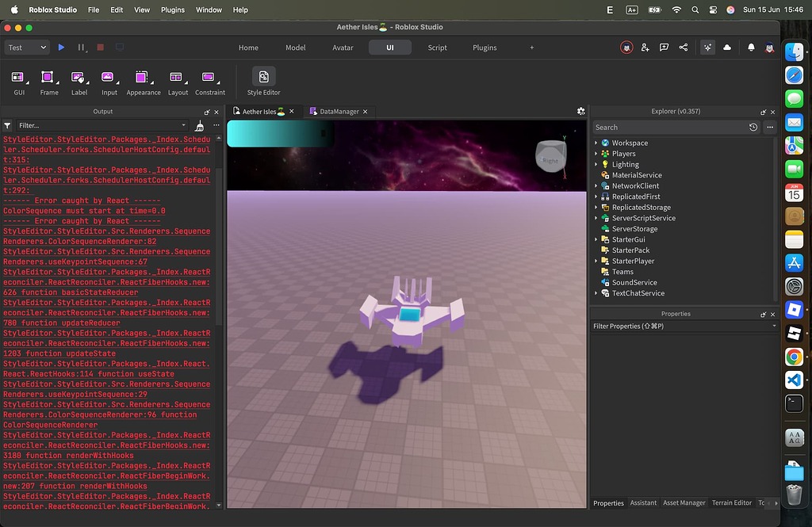Expand the StarterGui node
The image size is (812, 527).
point(596,239)
